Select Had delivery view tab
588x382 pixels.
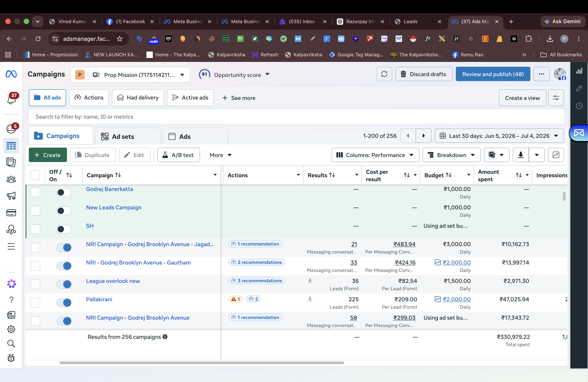[138, 98]
